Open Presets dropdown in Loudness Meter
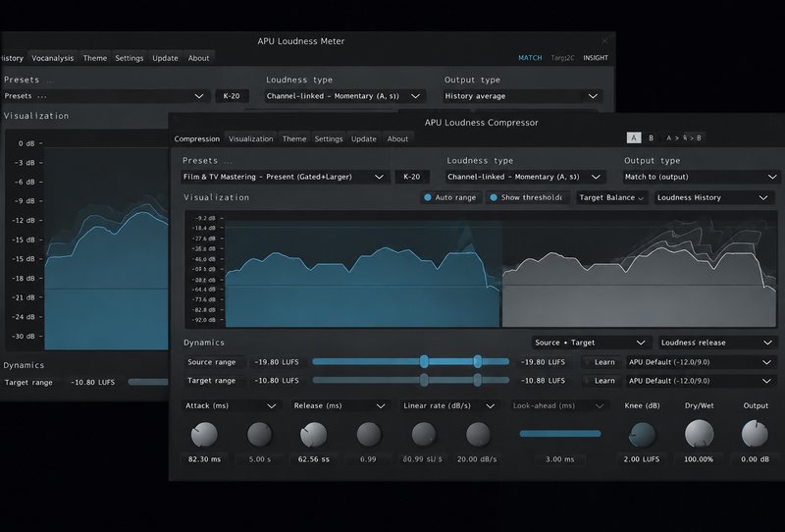Image resolution: width=785 pixels, height=532 pixels. click(105, 95)
